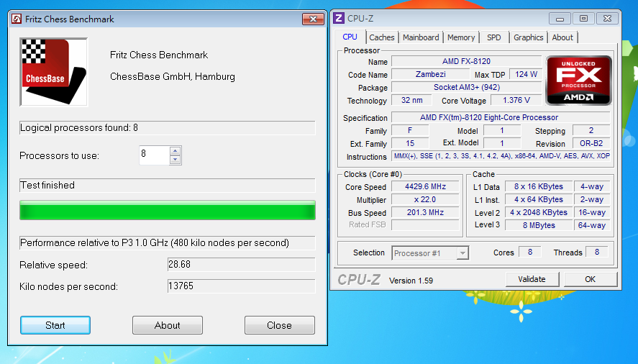Click the Family value F
Viewport: 638px width, 364px height.
(410, 130)
